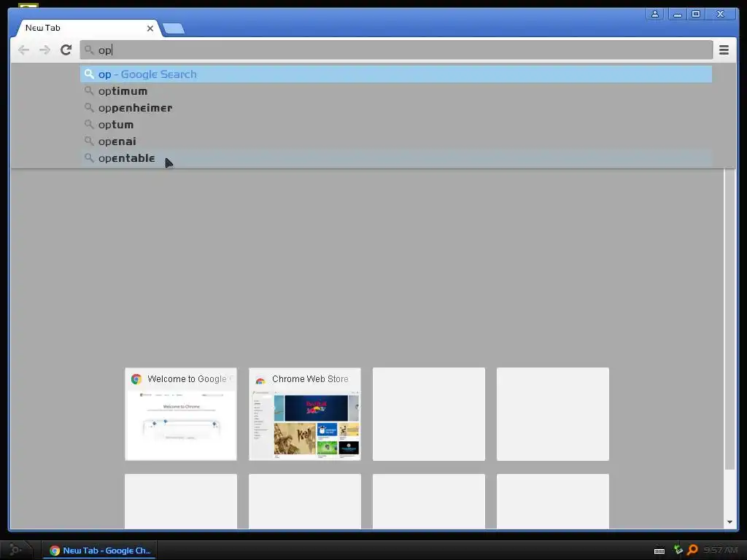747x560 pixels.
Task: Click the 9:57 AM clock
Action: point(720,550)
